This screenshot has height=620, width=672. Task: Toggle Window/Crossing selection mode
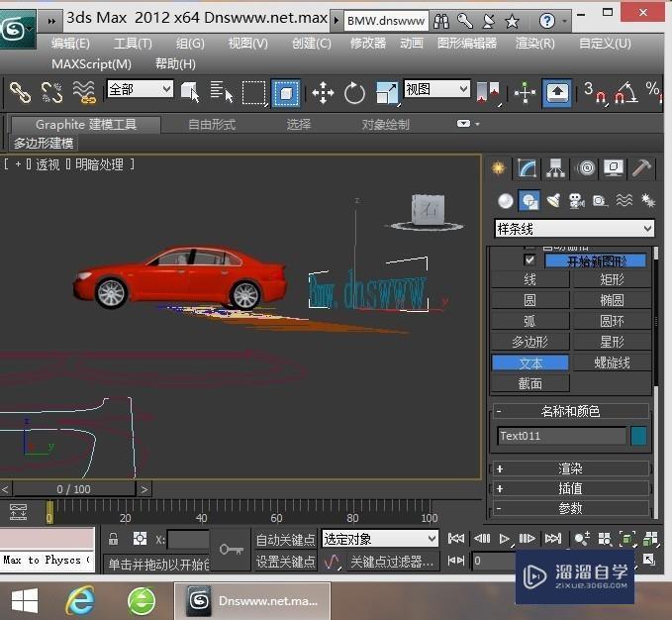coord(286,92)
